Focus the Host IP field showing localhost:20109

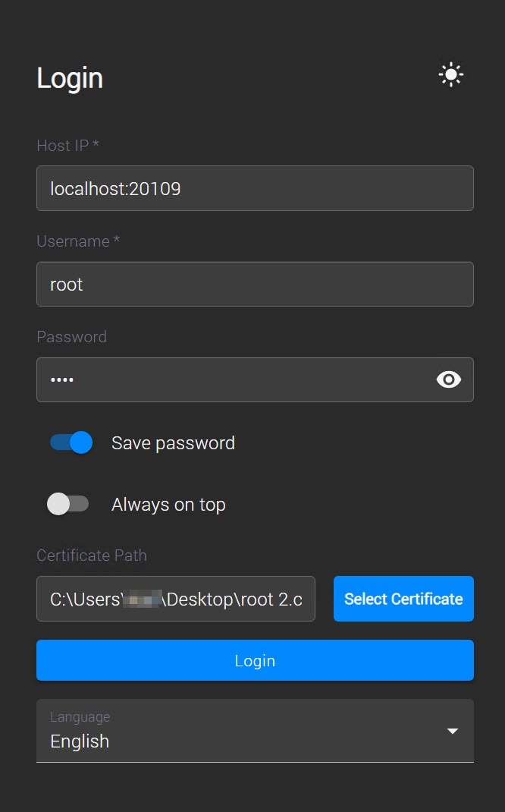pyautogui.click(x=255, y=188)
